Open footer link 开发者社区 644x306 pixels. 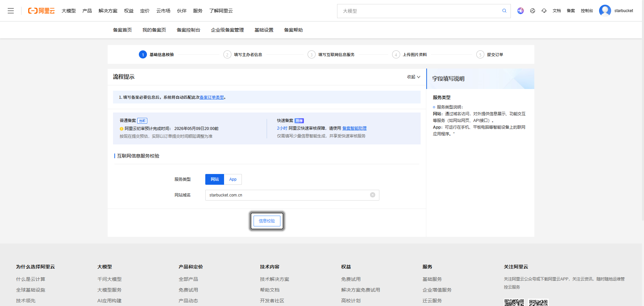[x=272, y=301]
